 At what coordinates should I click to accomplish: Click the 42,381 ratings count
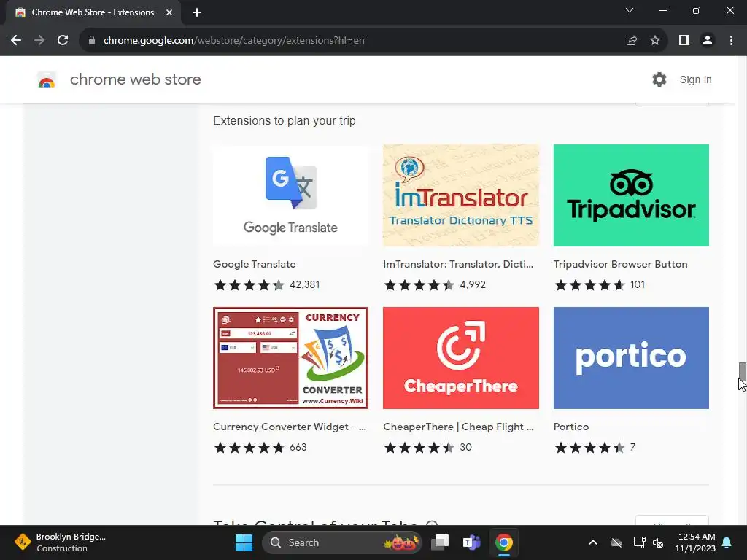[305, 285]
